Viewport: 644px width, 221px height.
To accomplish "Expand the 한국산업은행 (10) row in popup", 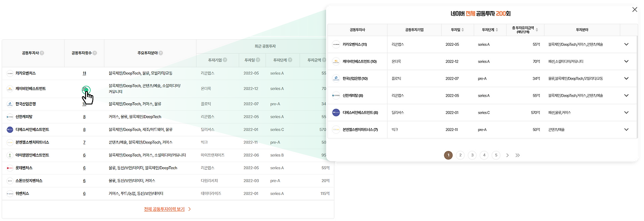I will click(x=626, y=79).
